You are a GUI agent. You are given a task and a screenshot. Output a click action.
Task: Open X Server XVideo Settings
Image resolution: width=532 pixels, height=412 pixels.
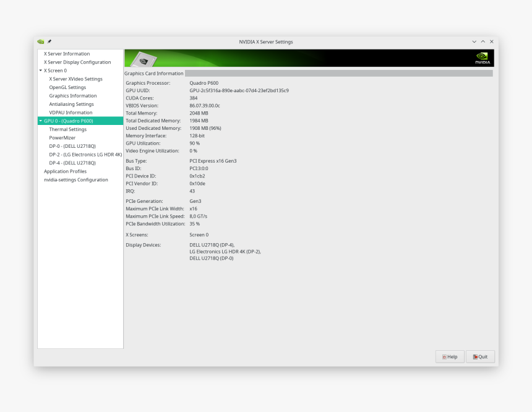75,79
